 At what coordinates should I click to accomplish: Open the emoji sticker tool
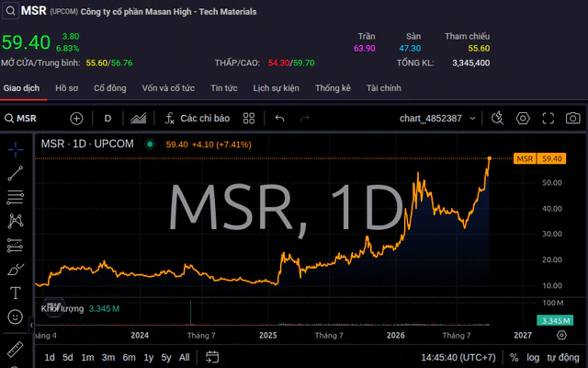point(16,316)
